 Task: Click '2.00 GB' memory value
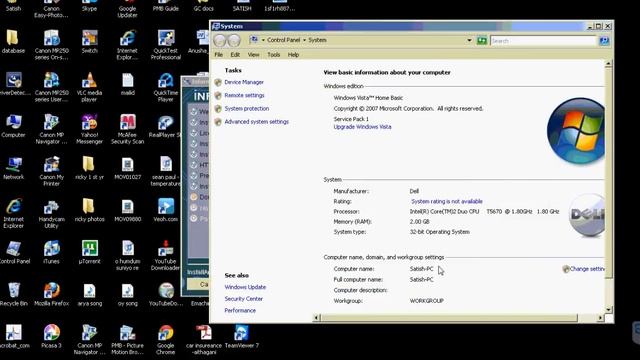click(x=420, y=222)
